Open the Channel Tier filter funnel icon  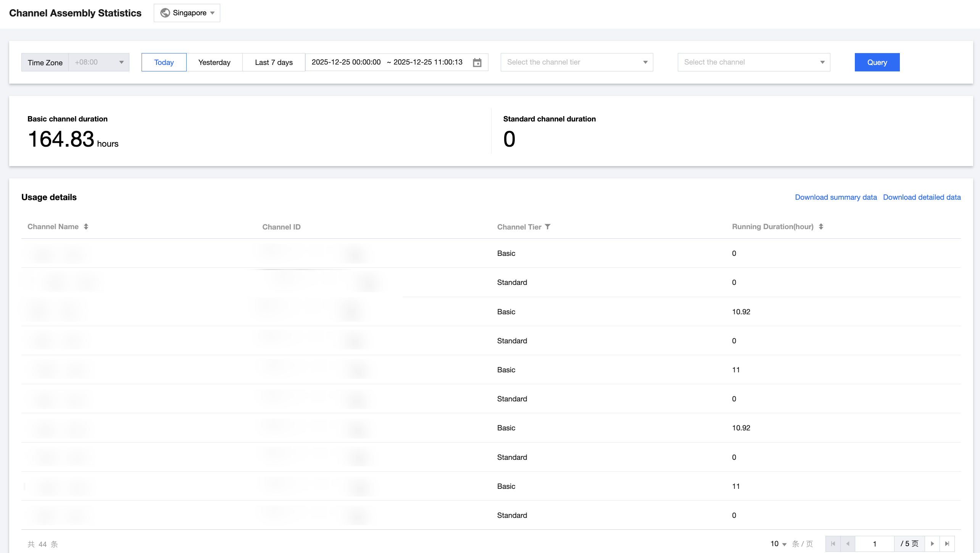pos(548,226)
